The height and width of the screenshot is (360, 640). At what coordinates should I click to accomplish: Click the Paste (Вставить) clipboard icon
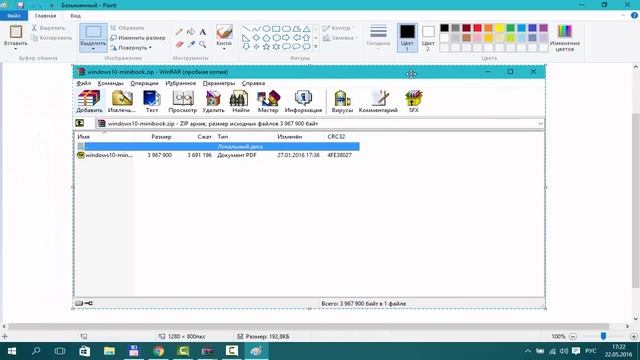tap(16, 32)
